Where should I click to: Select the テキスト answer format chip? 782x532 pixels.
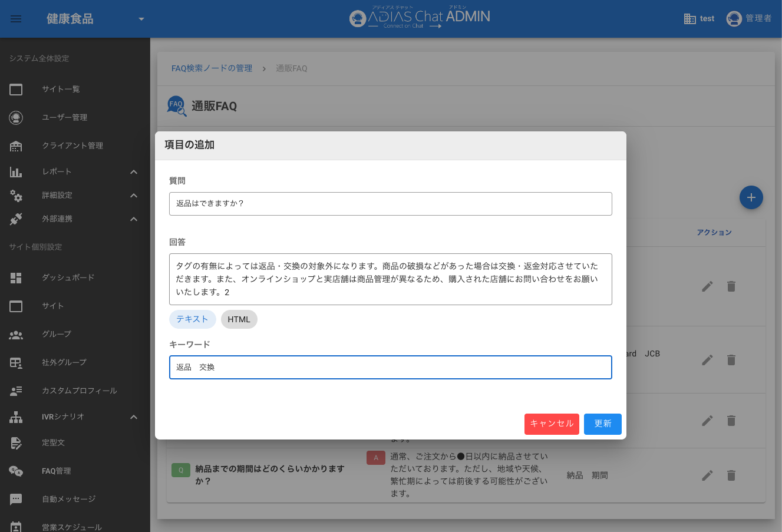click(192, 319)
